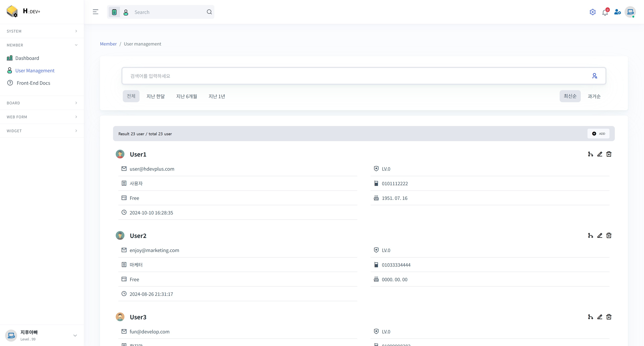
Task: Open User Management in the sidebar
Action: coord(35,70)
